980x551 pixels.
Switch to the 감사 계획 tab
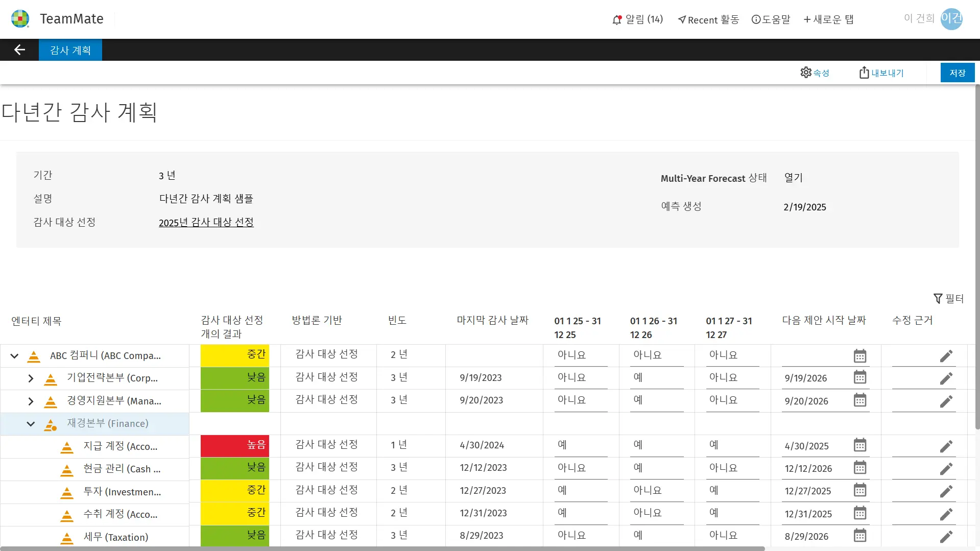click(x=70, y=50)
